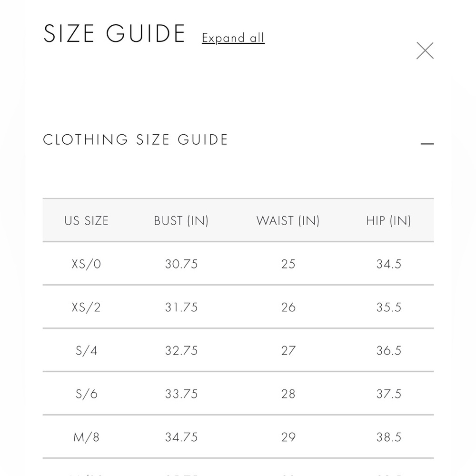Click the XS/0 size row label
Screen dimensions: 476x476
(x=86, y=264)
